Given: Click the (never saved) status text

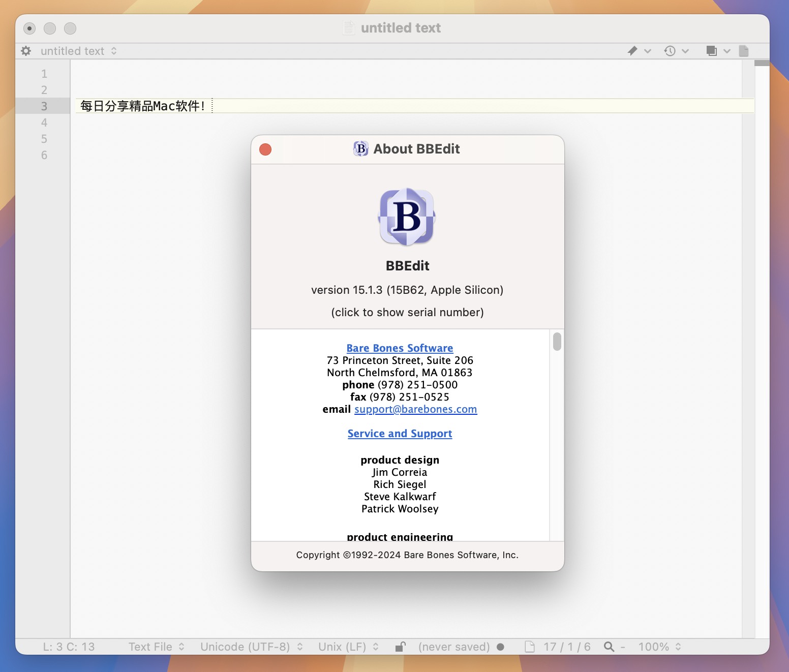Looking at the screenshot, I should point(454,647).
